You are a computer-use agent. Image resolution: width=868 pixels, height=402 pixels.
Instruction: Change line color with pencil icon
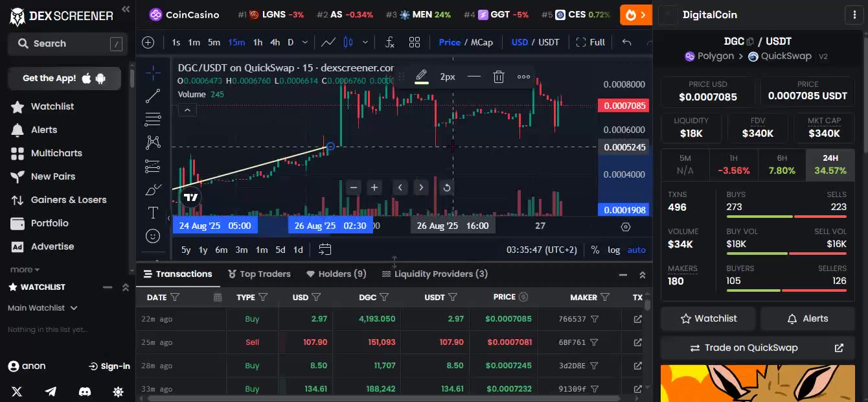tap(422, 77)
